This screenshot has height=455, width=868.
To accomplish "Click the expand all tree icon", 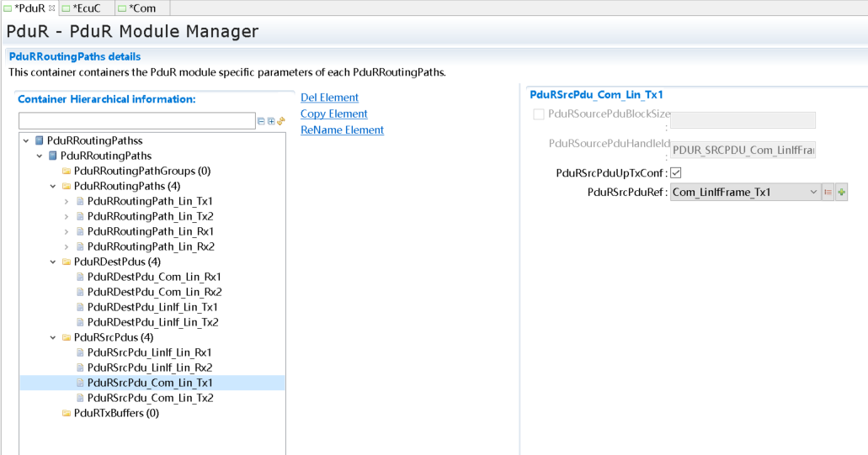I will [271, 121].
